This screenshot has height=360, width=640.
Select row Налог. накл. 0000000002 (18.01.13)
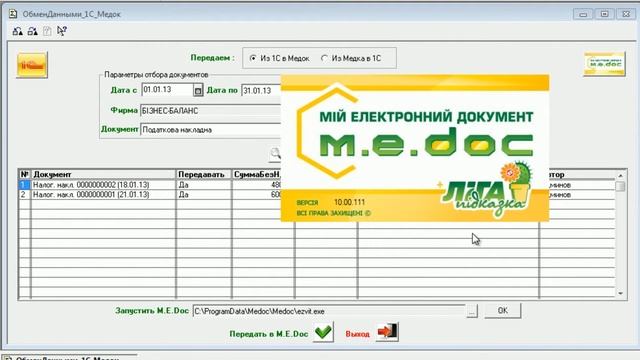tap(103, 185)
